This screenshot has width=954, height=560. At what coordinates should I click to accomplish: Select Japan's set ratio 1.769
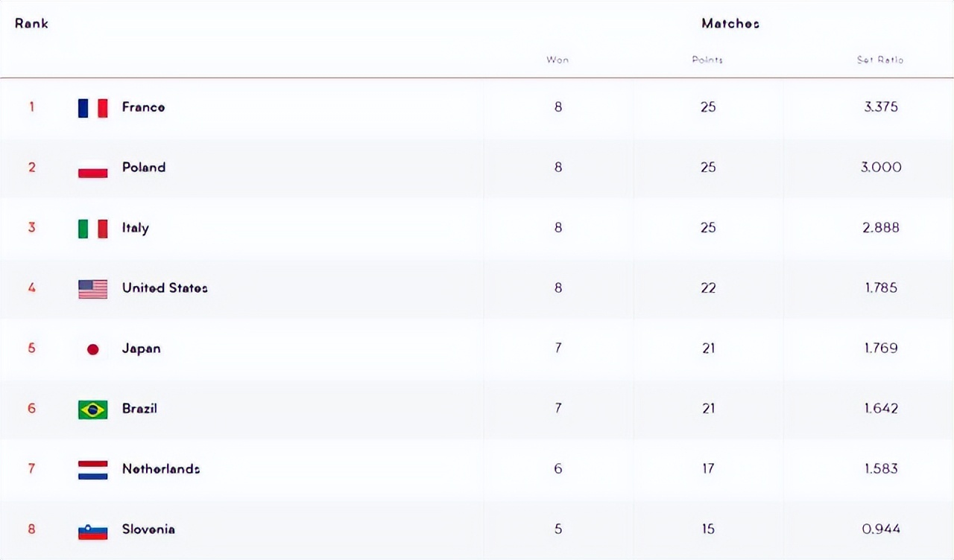pos(881,349)
